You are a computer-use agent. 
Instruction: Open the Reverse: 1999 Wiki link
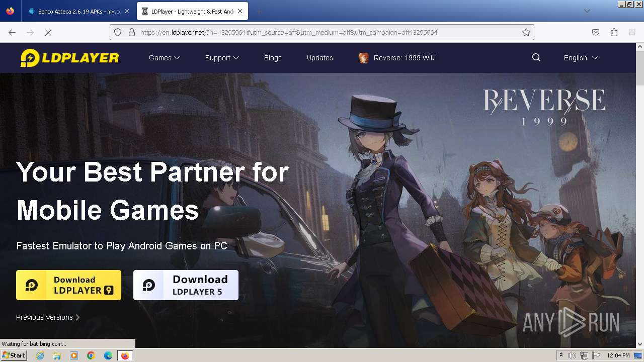click(405, 58)
